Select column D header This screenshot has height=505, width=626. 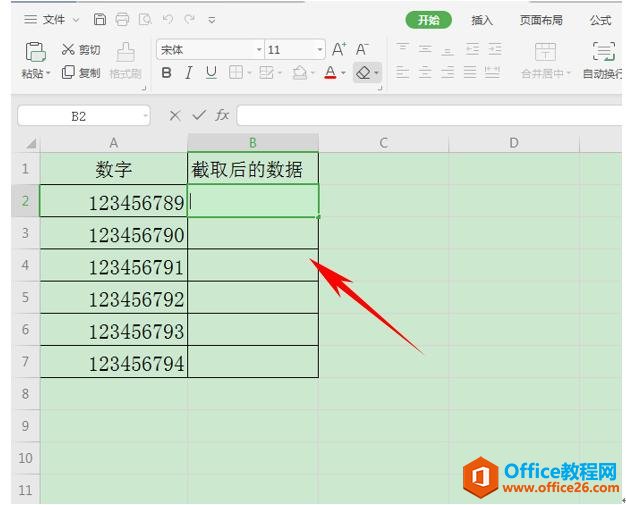(x=514, y=143)
